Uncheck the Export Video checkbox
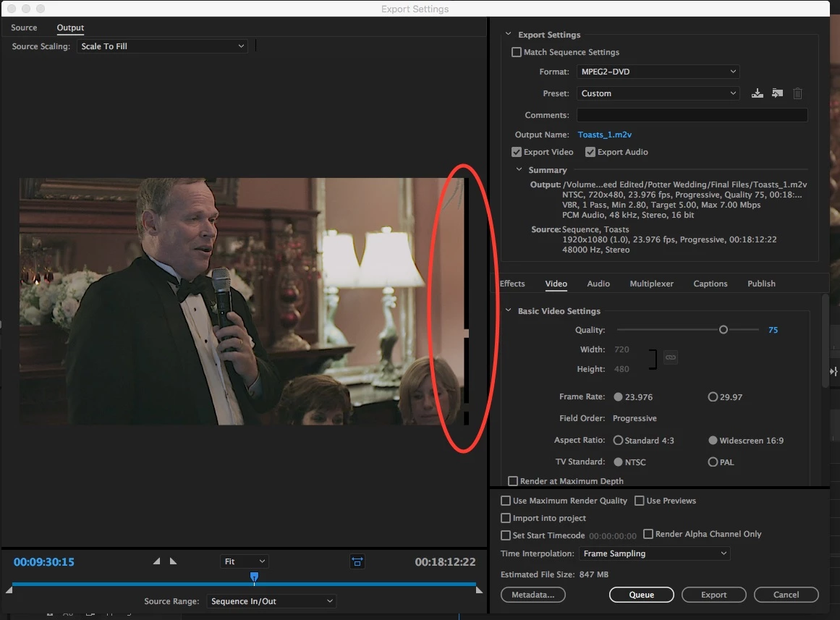 (x=517, y=152)
